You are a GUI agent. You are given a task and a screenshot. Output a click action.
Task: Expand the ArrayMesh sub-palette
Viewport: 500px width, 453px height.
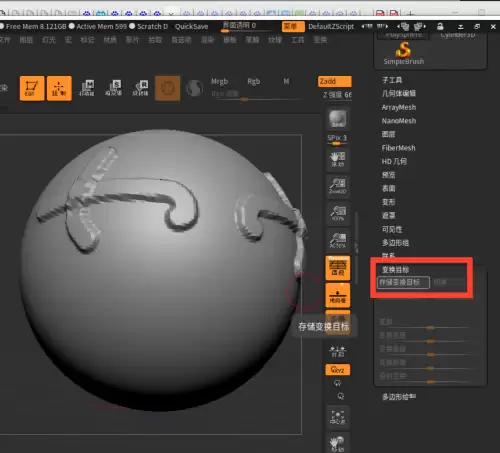(399, 107)
